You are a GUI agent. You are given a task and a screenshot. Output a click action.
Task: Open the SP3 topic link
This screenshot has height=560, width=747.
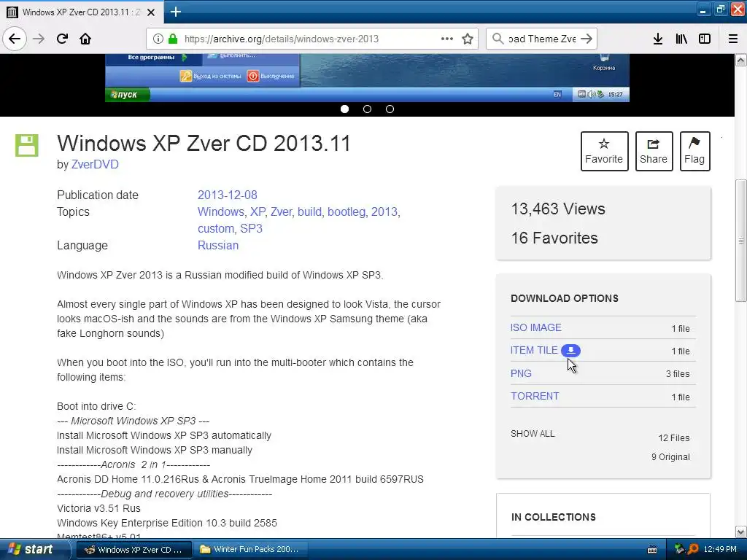[x=251, y=228]
